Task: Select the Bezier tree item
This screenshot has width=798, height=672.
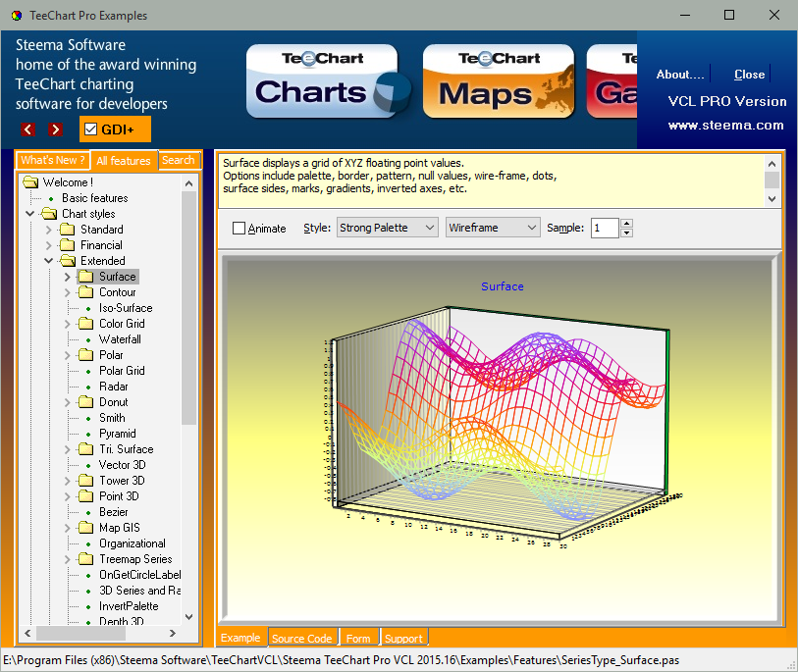Action: point(114,512)
